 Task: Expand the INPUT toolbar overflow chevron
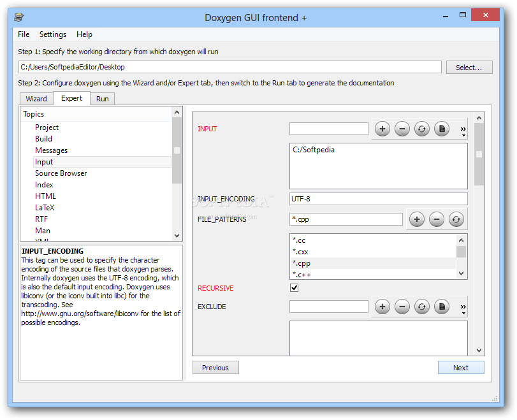(463, 131)
